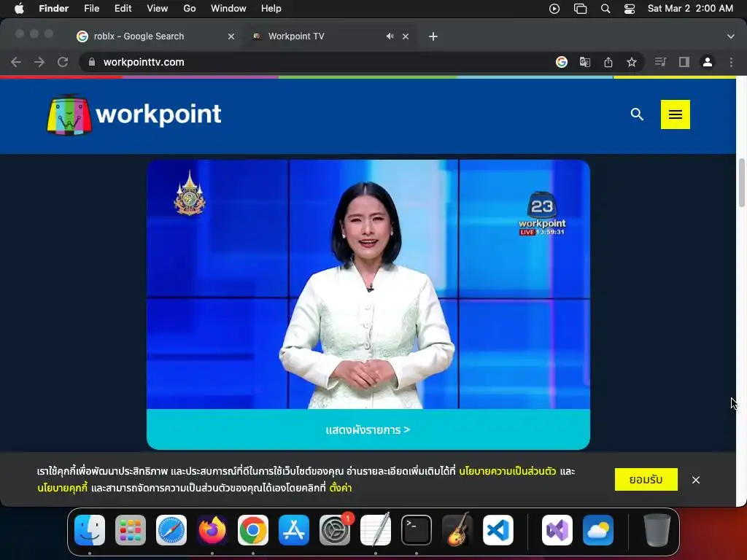The image size is (747, 560).
Task: Click the live video player
Action: (x=368, y=284)
